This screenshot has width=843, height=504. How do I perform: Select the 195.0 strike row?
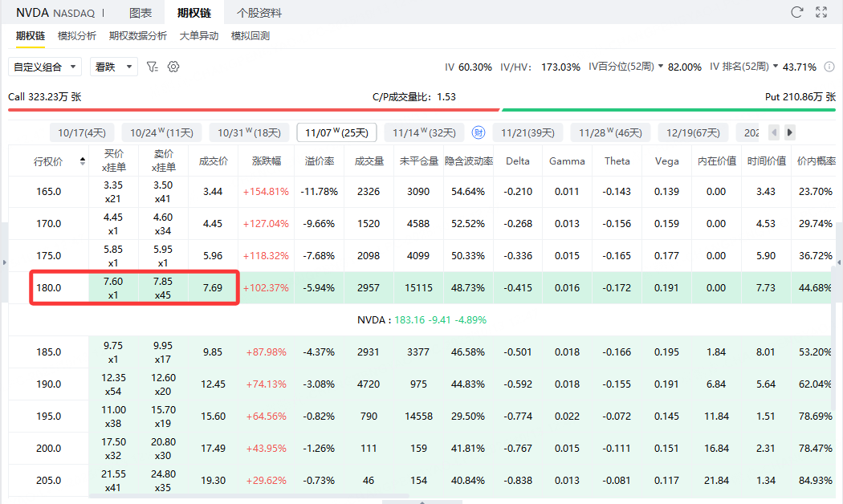[421, 417]
